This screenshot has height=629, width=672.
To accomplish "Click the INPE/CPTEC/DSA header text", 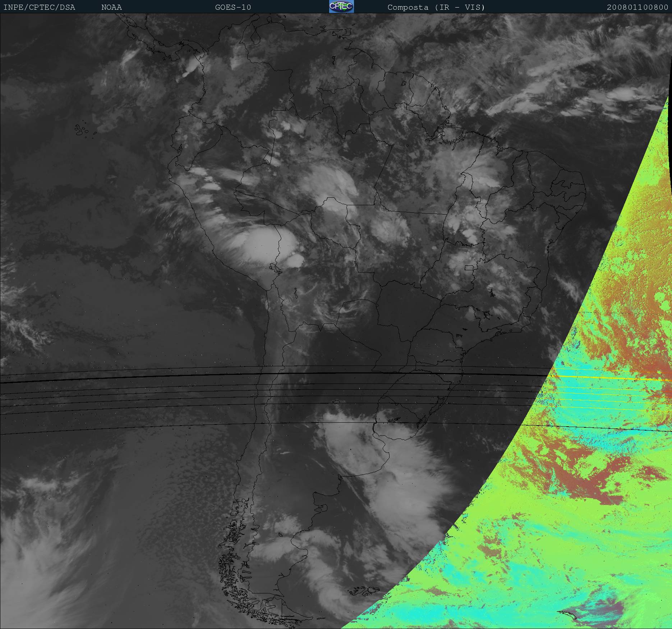I will click(x=39, y=7).
